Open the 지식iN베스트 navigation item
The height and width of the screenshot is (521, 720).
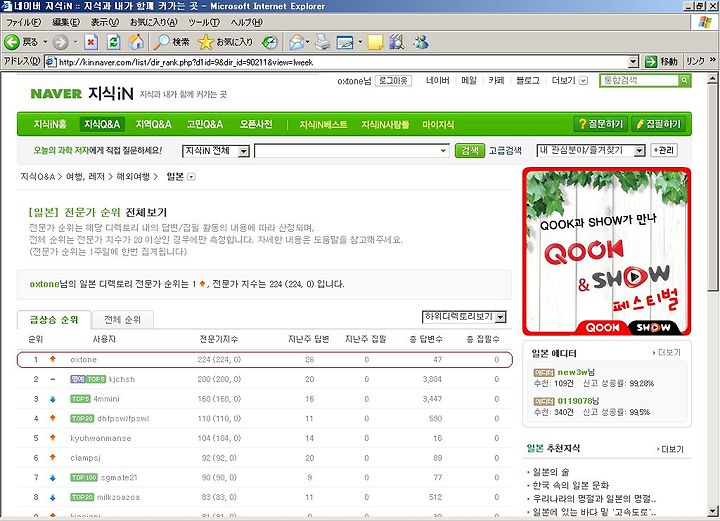click(x=323, y=124)
